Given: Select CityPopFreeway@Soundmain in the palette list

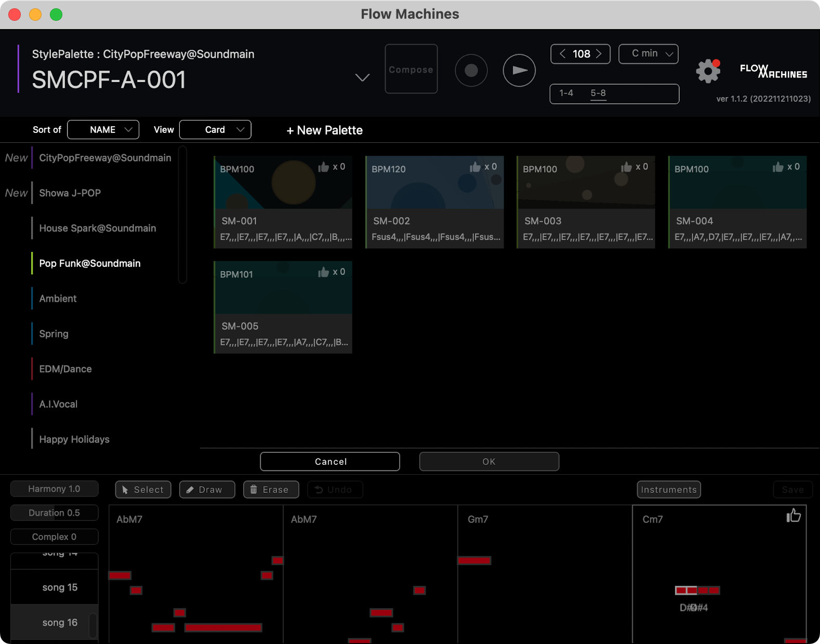Looking at the screenshot, I should pos(105,158).
